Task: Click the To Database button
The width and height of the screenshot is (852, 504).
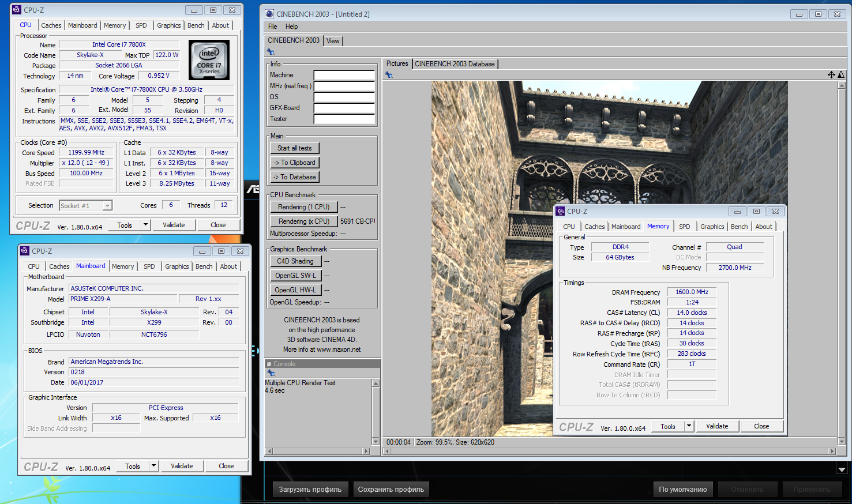Action: pyautogui.click(x=295, y=177)
